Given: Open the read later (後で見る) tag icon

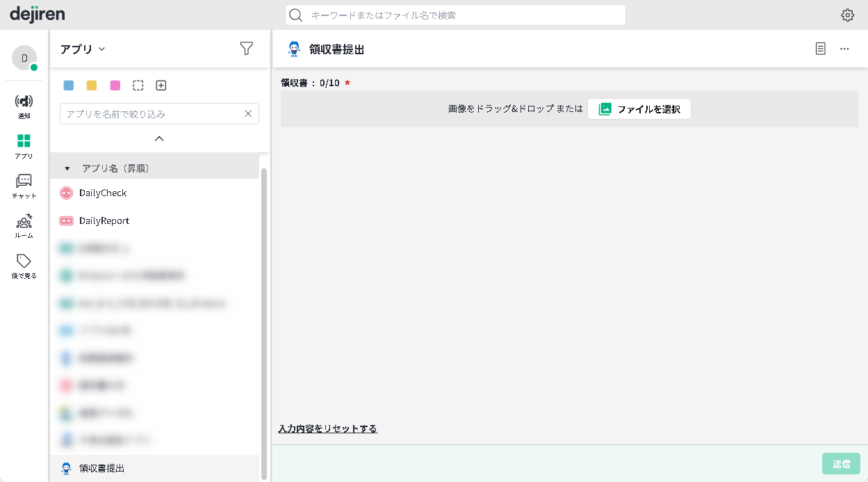Looking at the screenshot, I should coord(24,266).
